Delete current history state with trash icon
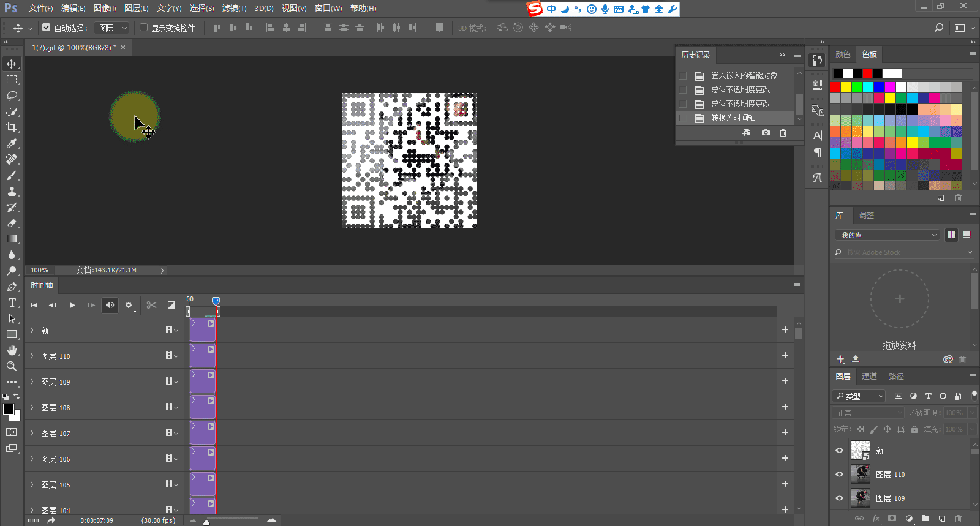Image resolution: width=980 pixels, height=526 pixels. point(783,133)
